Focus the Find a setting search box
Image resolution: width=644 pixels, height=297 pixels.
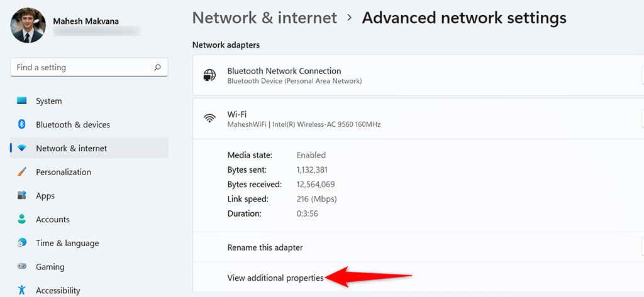click(x=89, y=67)
